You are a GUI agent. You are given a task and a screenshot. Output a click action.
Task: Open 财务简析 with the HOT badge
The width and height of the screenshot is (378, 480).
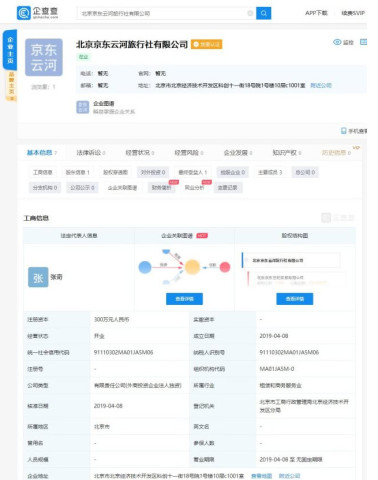click(x=162, y=188)
